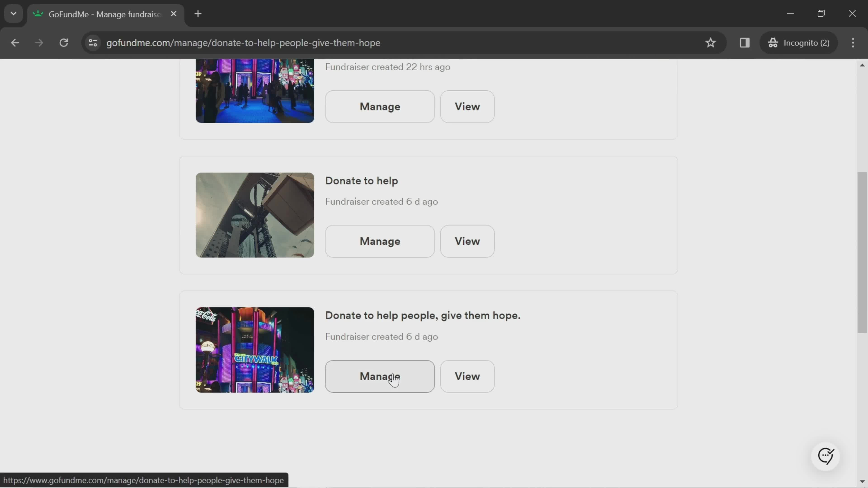Click View for 'Donate to help' fundraiser

[x=467, y=241]
